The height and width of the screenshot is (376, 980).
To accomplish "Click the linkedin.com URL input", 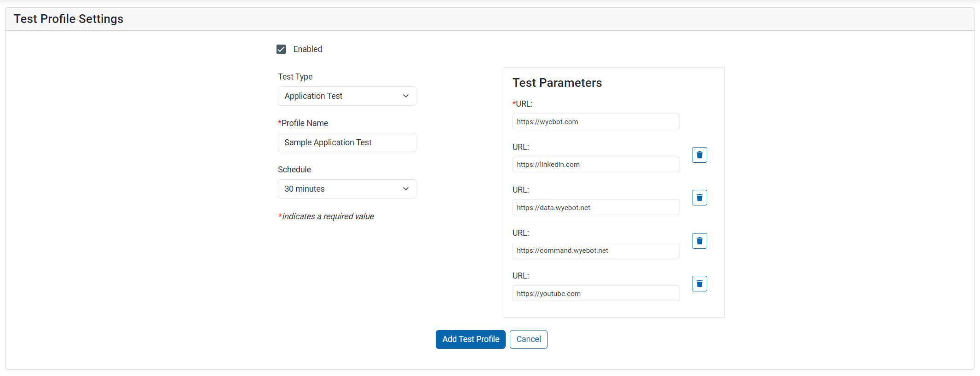I will 596,165.
